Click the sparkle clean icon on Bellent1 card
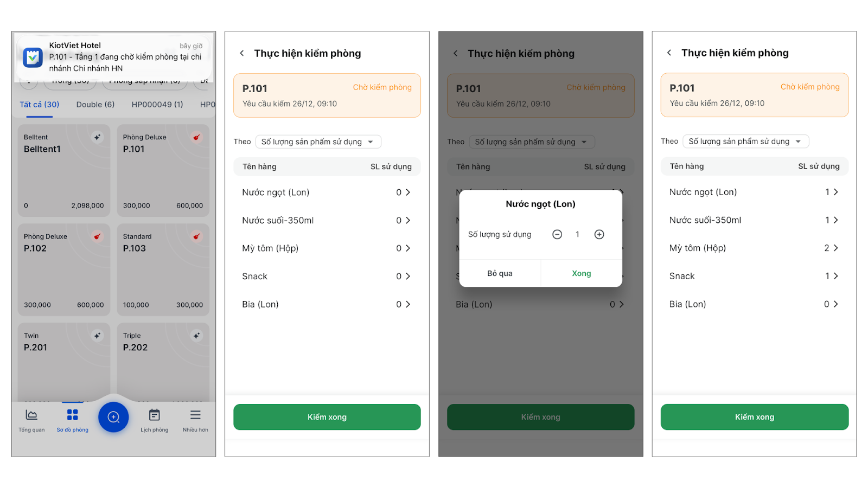Screen dimensions: 868x488 97,137
